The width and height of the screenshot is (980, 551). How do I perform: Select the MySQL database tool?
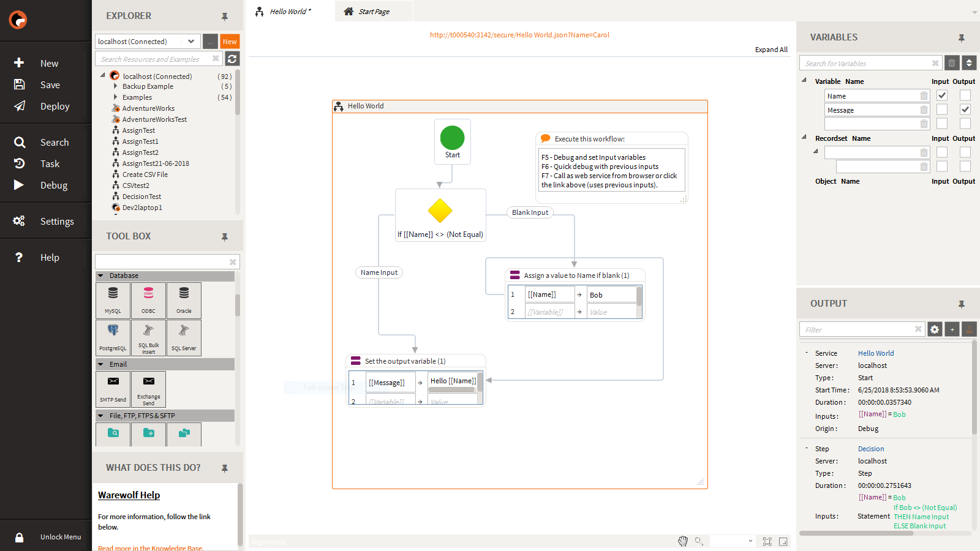(113, 299)
